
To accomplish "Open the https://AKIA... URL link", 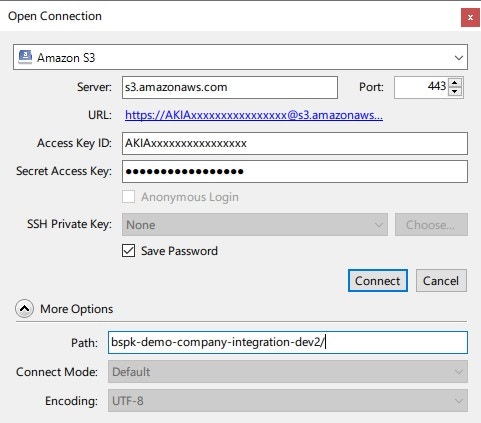I will pos(254,115).
